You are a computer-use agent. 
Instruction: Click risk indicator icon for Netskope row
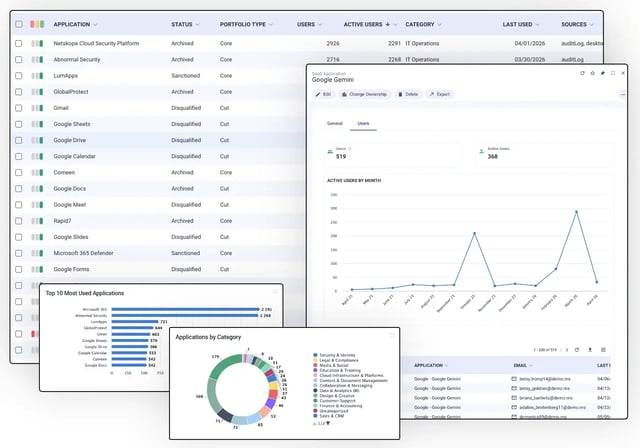coord(37,43)
